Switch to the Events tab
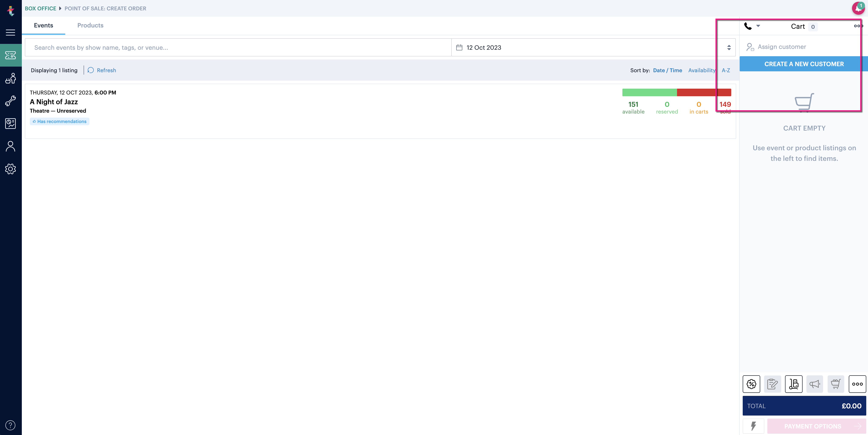Image resolution: width=868 pixels, height=435 pixels. [x=43, y=25]
